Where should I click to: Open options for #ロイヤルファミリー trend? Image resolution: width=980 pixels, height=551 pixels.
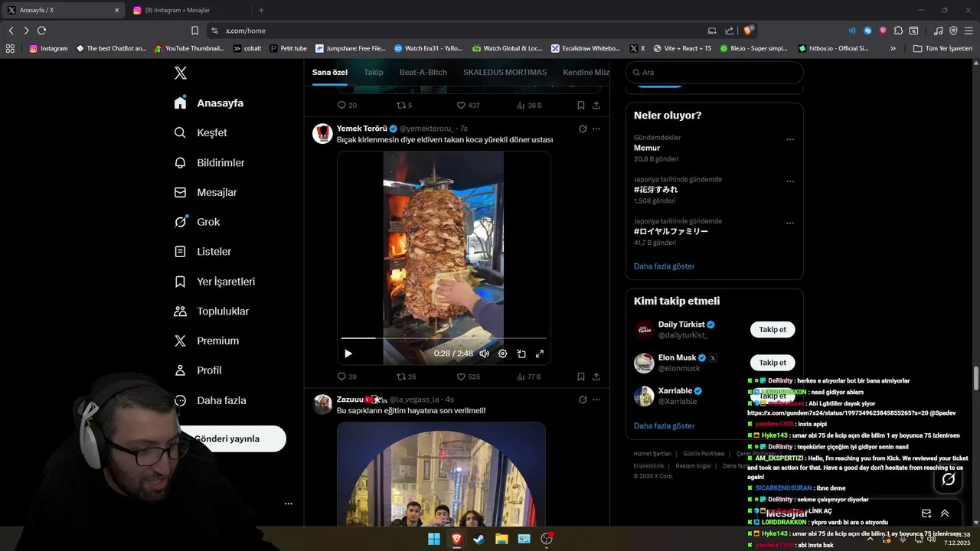(x=790, y=223)
